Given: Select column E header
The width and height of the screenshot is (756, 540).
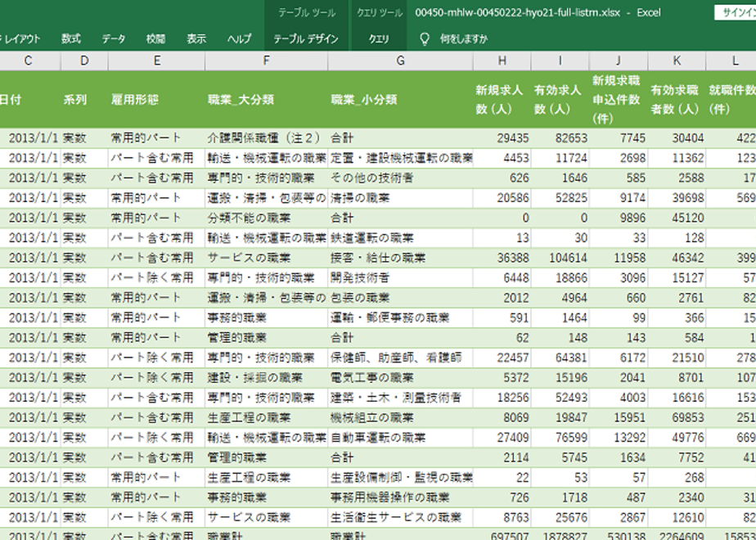Looking at the screenshot, I should tap(157, 61).
